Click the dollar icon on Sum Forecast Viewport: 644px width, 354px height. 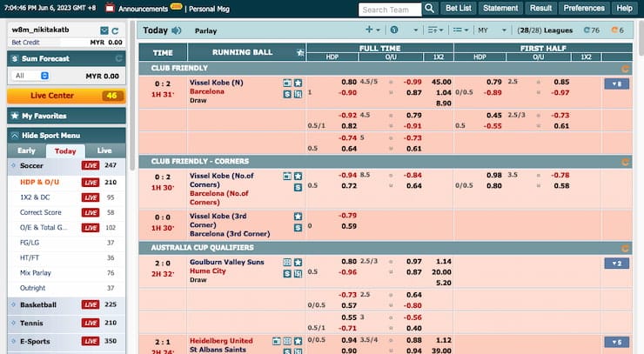(15, 59)
